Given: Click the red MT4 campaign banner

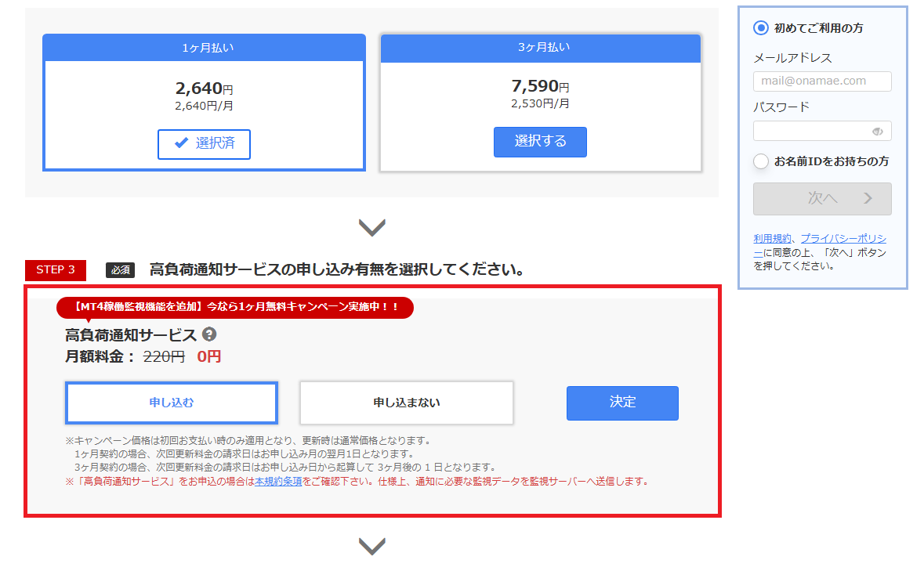Looking at the screenshot, I should (234, 307).
